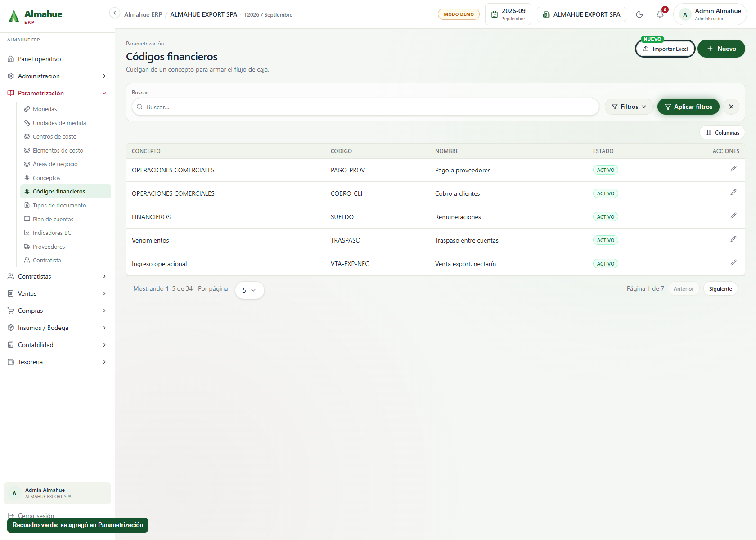Open Proveedores in the sidebar
The height and width of the screenshot is (540, 756).
[x=66, y=247]
